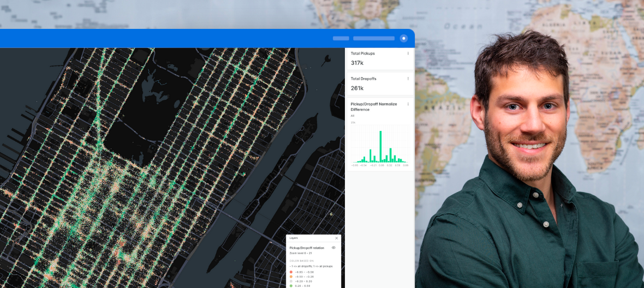The image size is (644, 288).
Task: Open the Total Pickups widget options menu
Action: point(408,53)
